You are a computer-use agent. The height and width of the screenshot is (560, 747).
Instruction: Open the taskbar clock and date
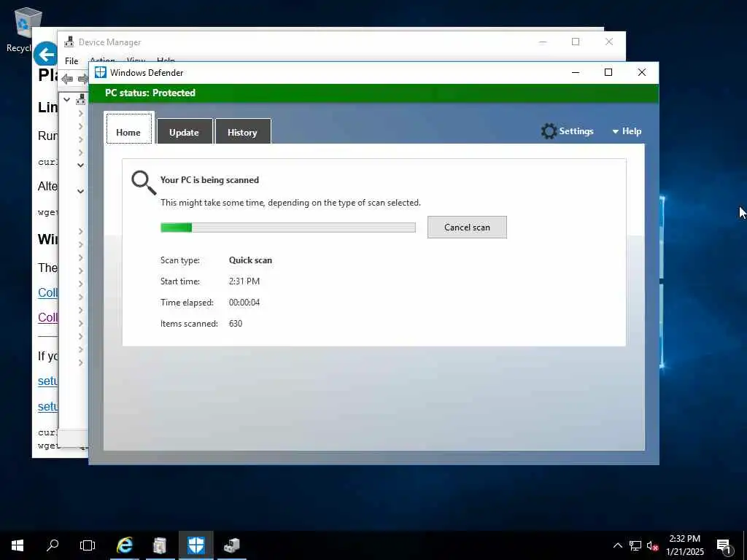[684, 545]
